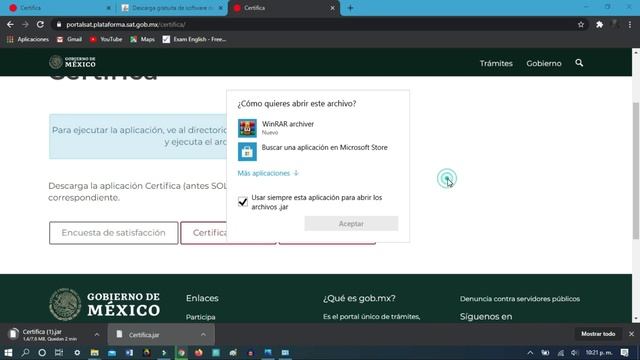This screenshot has height=360, width=640.
Task: Click the Apps grid bookmark icon
Action: click(x=10, y=40)
